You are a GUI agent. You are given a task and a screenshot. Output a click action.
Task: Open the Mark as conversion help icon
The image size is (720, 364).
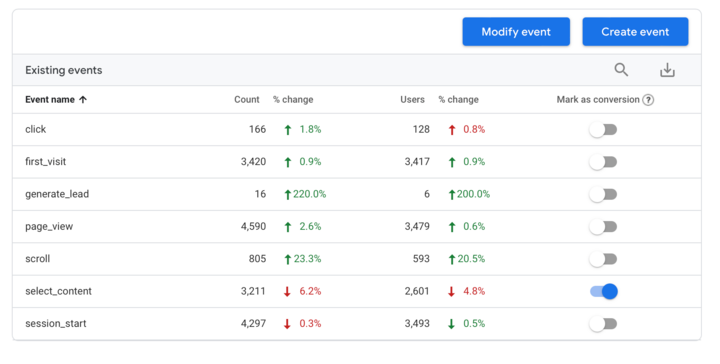click(x=648, y=100)
